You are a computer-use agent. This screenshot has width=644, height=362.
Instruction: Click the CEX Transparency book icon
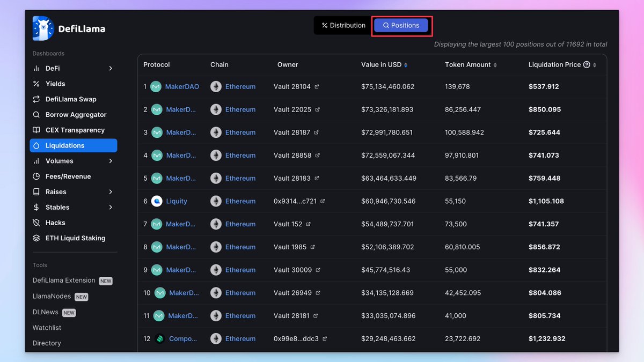pyautogui.click(x=36, y=130)
